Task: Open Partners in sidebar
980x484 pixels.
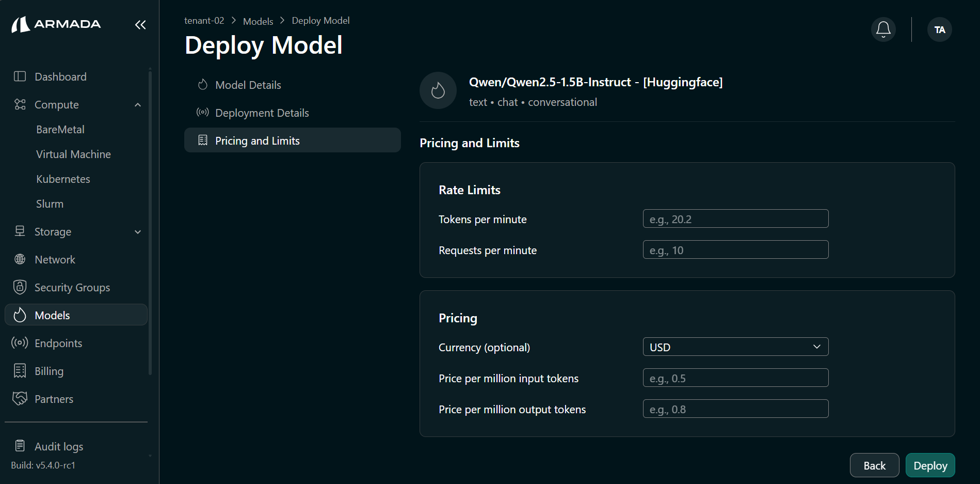Action: coord(76,399)
